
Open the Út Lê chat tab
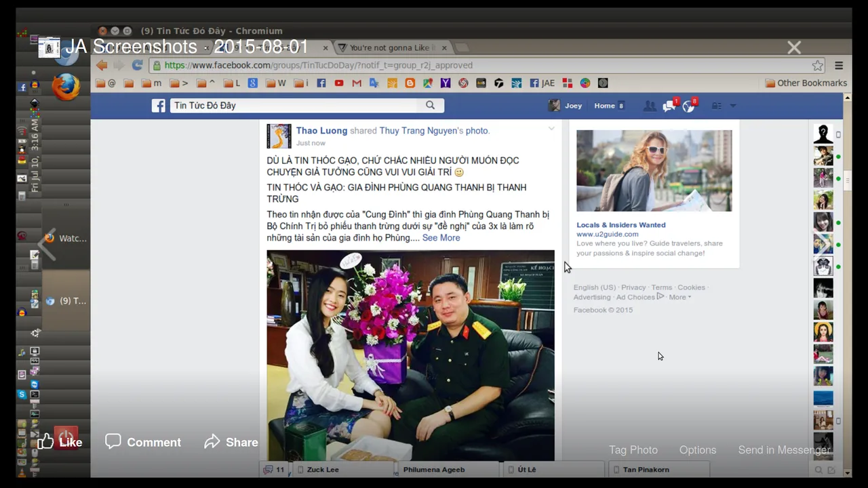click(554, 469)
